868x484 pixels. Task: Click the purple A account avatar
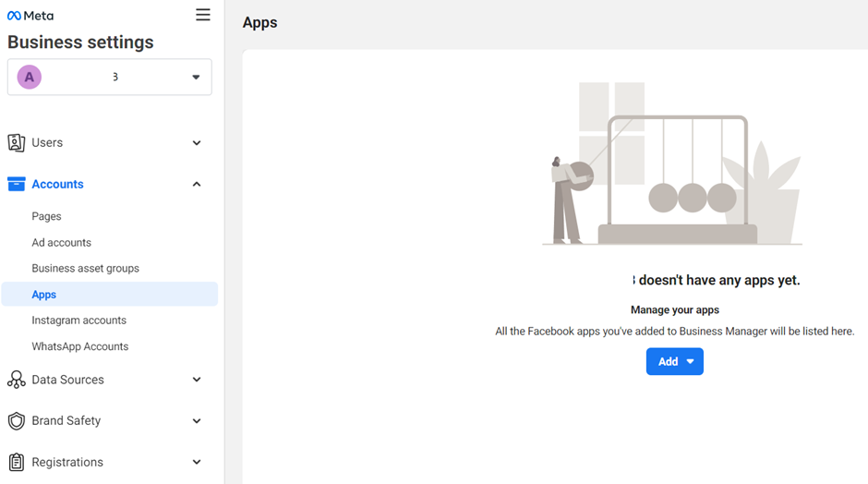click(30, 77)
